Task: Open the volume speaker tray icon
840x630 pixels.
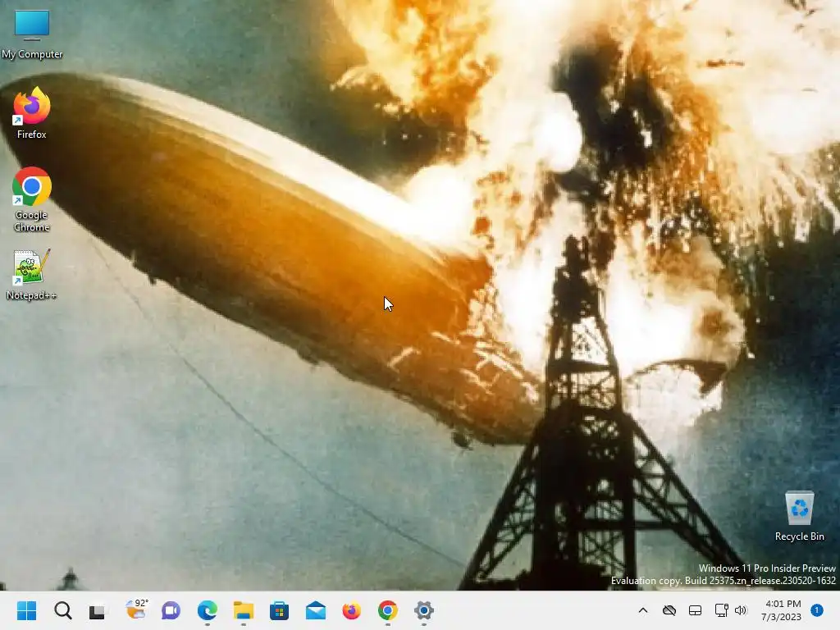Action: coord(741,610)
